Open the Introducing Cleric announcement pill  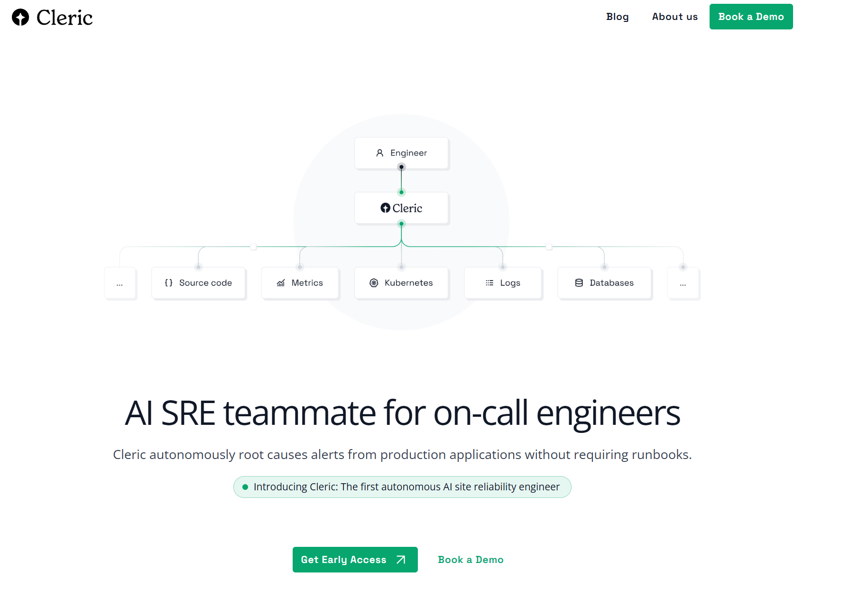[406, 487]
